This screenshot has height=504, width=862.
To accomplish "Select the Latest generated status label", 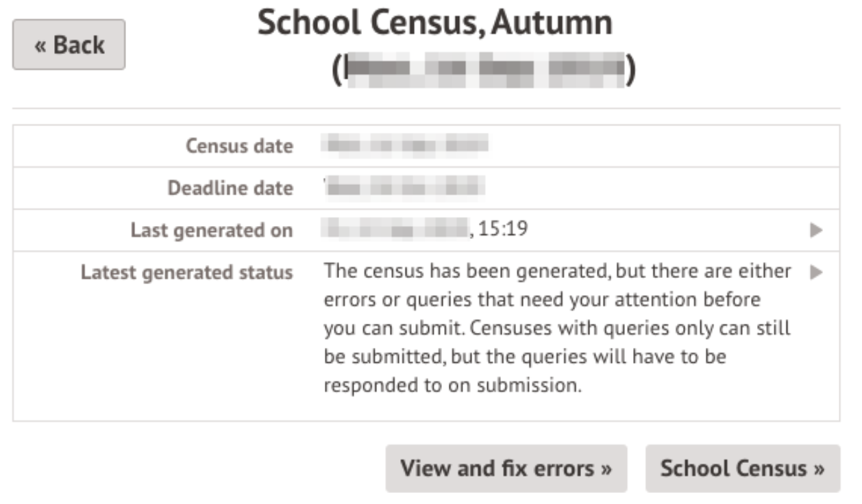I will (186, 273).
